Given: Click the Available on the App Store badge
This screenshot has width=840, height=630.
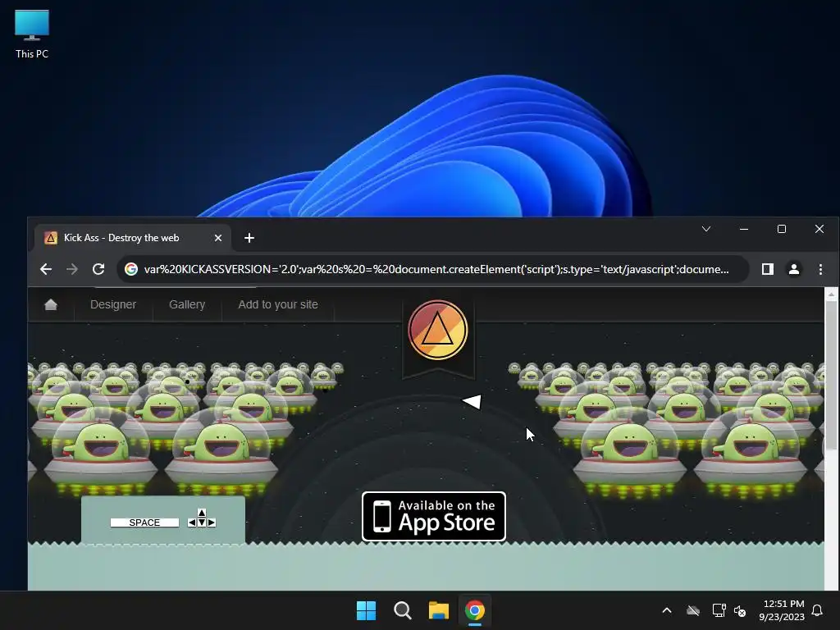Looking at the screenshot, I should tap(434, 517).
